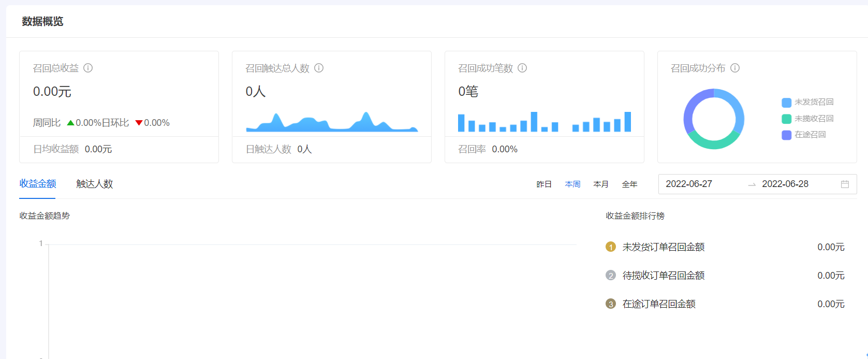Image resolution: width=868 pixels, height=359 pixels.
Task: Click the 0笔 success count value
Action: point(468,92)
